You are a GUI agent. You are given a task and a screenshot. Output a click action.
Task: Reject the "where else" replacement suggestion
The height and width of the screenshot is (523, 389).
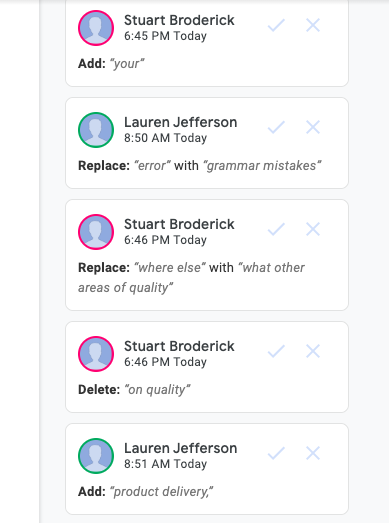click(x=313, y=229)
